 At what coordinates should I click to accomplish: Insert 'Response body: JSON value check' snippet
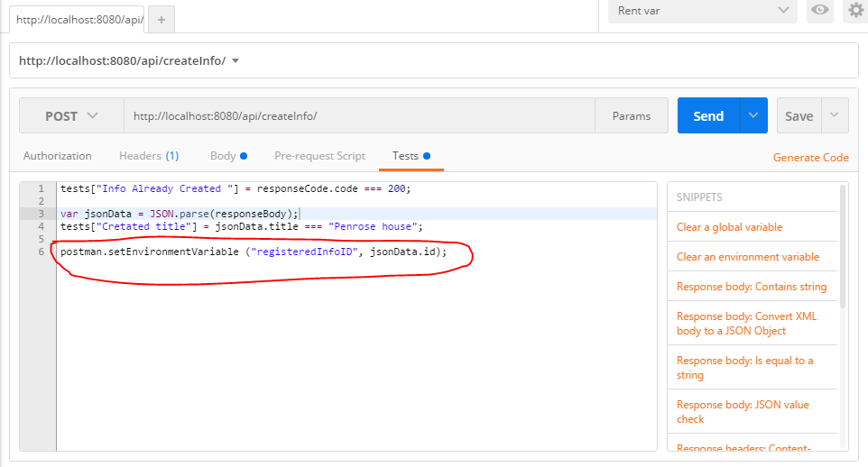pyautogui.click(x=743, y=412)
